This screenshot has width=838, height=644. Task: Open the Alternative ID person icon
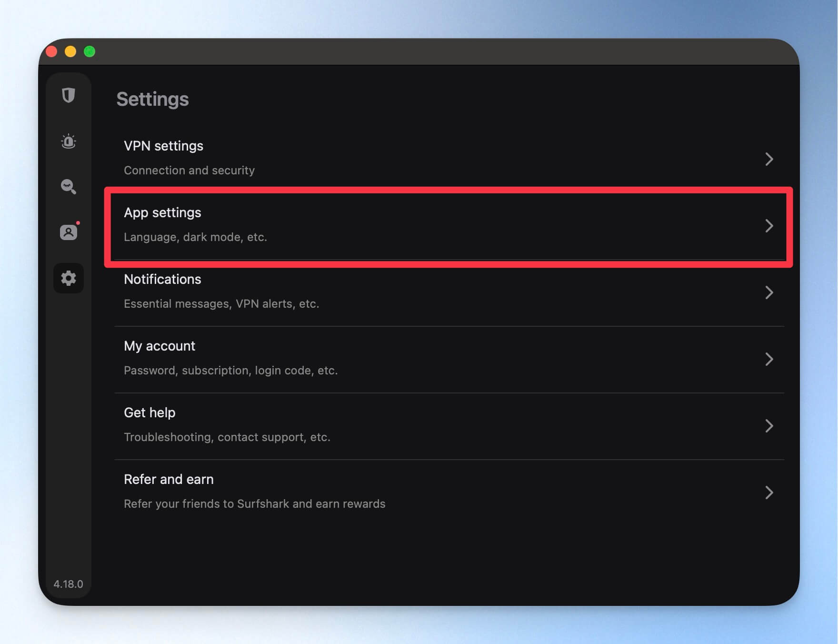pyautogui.click(x=69, y=232)
